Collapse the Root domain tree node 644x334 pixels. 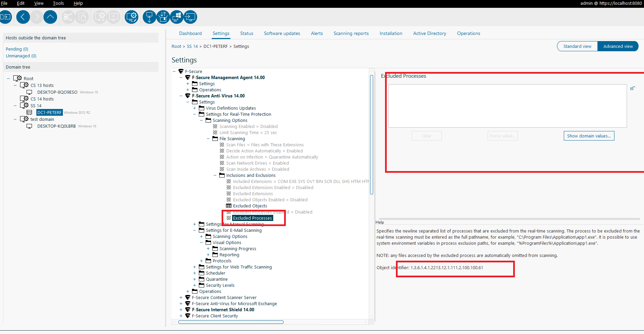pos(8,78)
